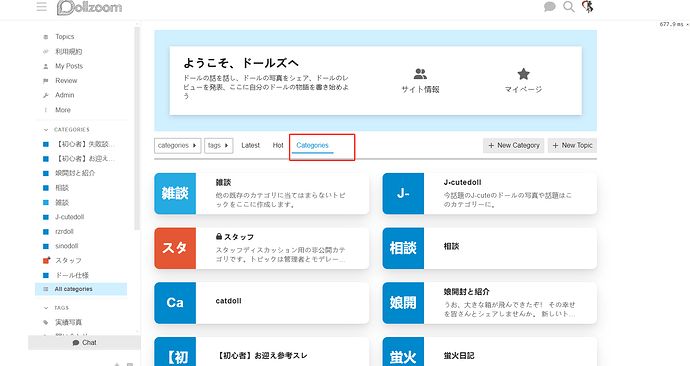Collapse the CATEGORIES sidebar section
The image size is (690, 366).
point(67,130)
